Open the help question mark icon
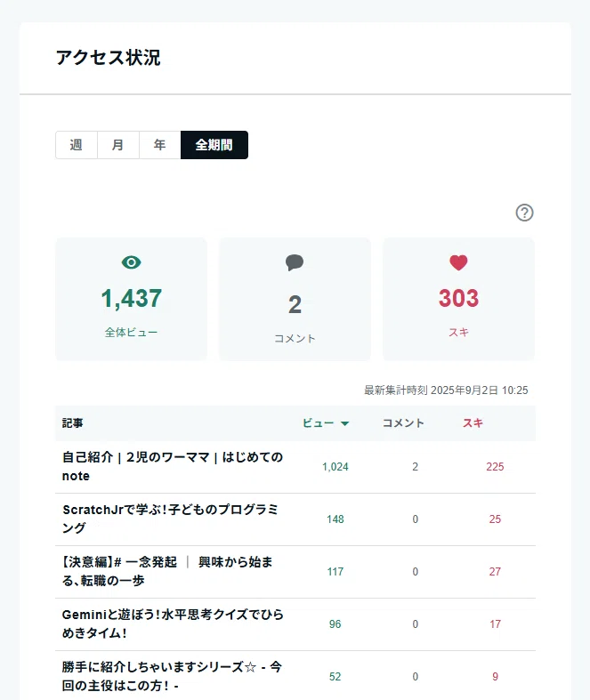The image size is (590, 700). coord(524,213)
